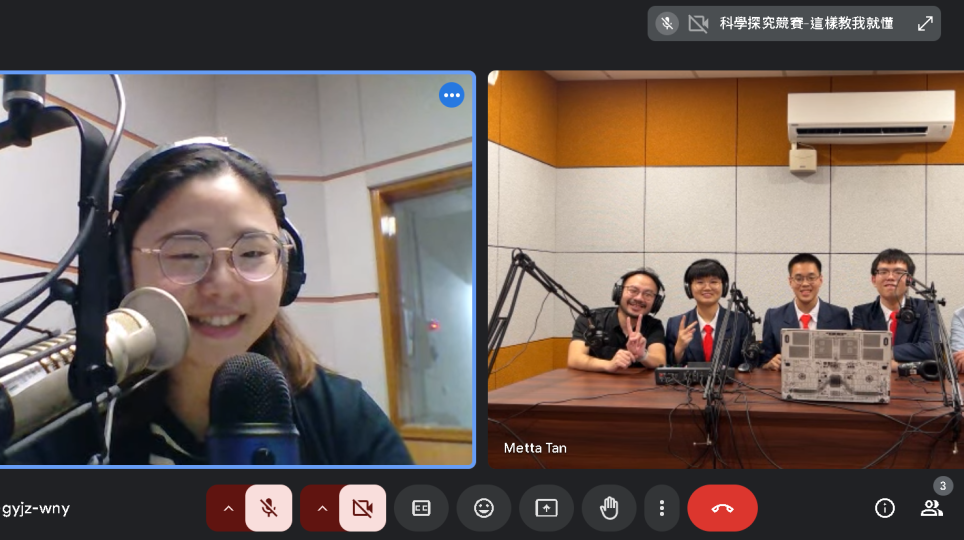Expand the self-view tile 科學探究競賽

(x=925, y=24)
